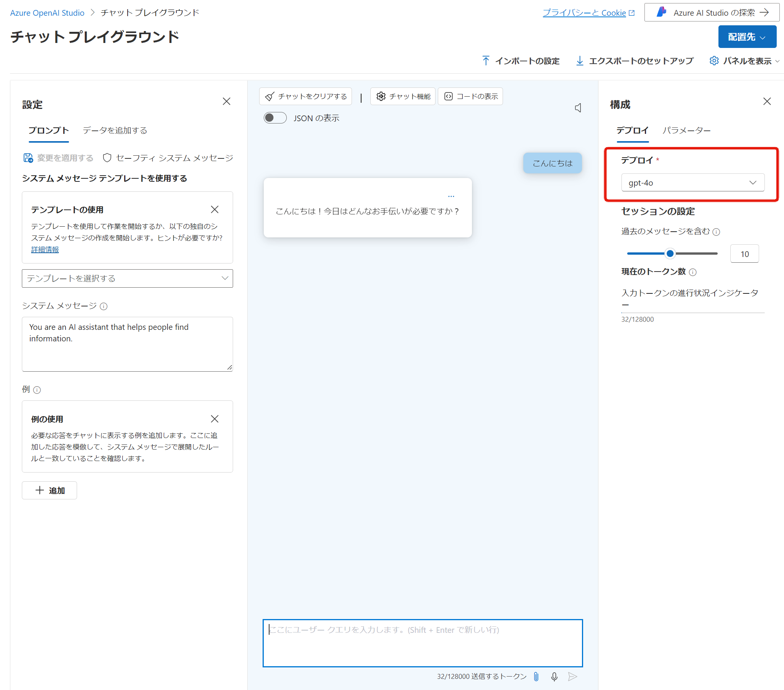Click コードの表示 button
The width and height of the screenshot is (784, 690).
[x=471, y=96]
